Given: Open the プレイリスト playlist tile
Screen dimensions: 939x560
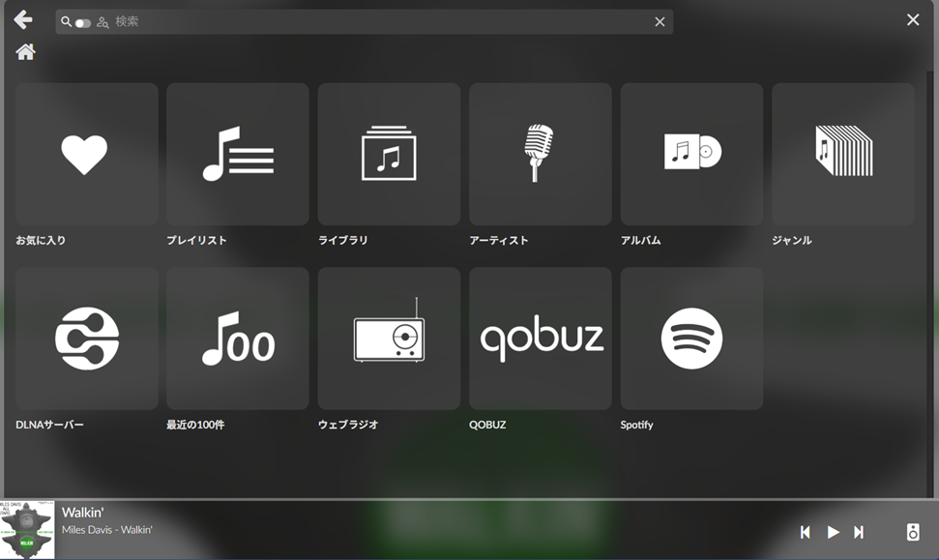Looking at the screenshot, I should (238, 154).
